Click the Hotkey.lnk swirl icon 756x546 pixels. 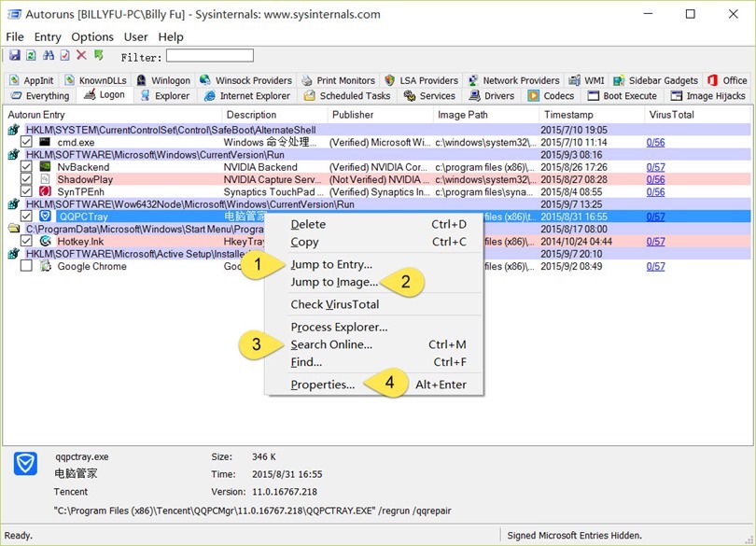(45, 241)
